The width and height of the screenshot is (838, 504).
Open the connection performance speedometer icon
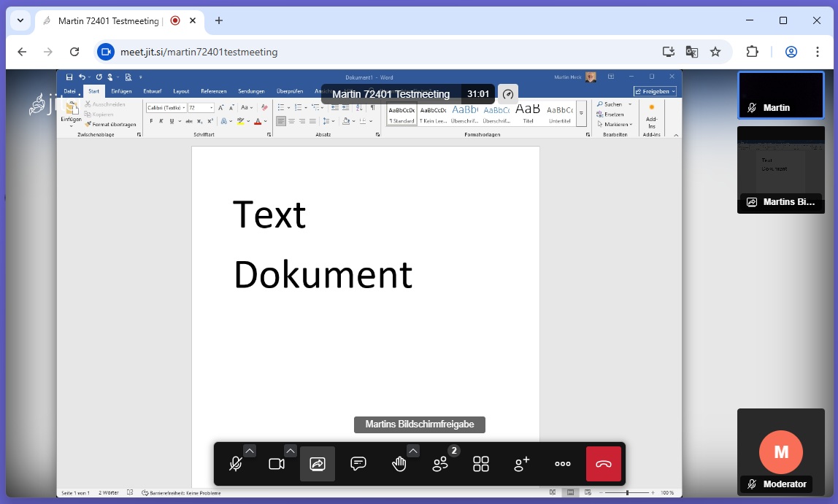coord(508,94)
